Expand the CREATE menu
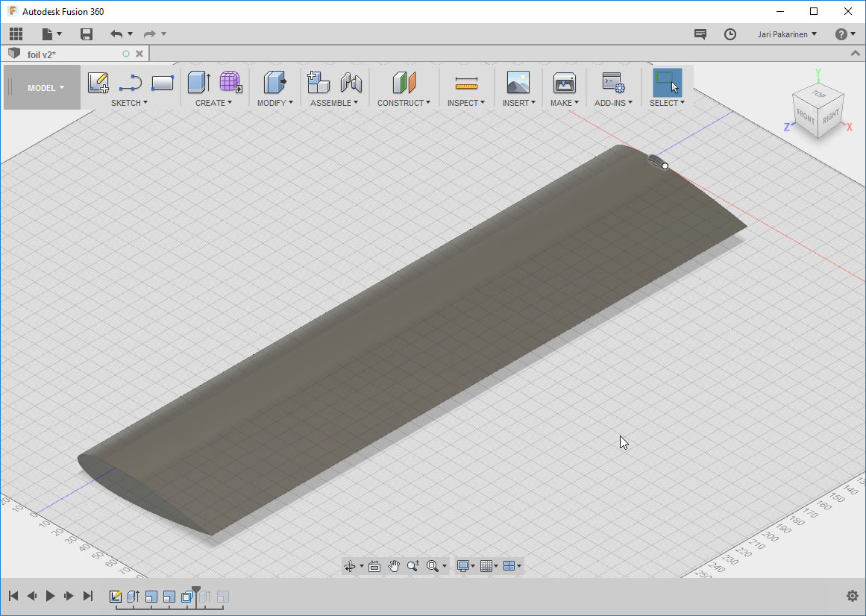Image resolution: width=866 pixels, height=616 pixels. pyautogui.click(x=213, y=103)
